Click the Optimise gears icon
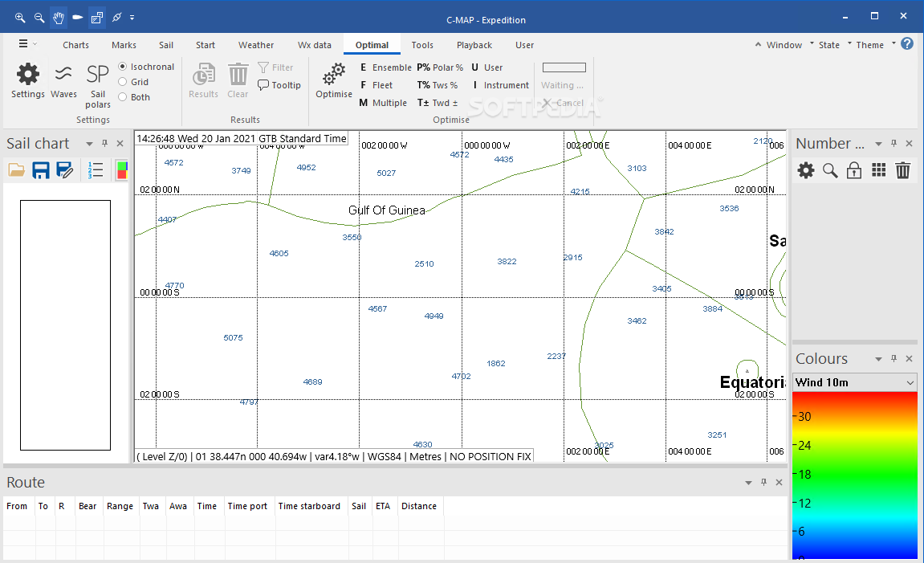Screen dimensions: 924x563 coord(333,81)
